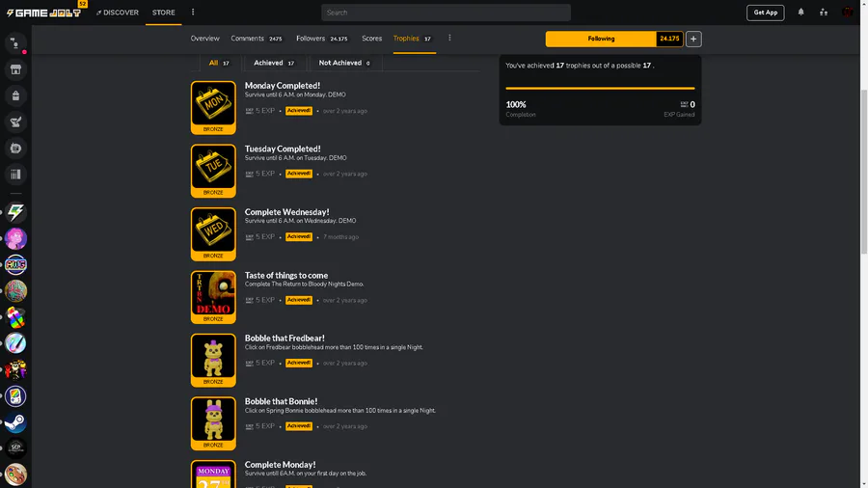Click the 'Taste of things to come' title

pos(286,275)
